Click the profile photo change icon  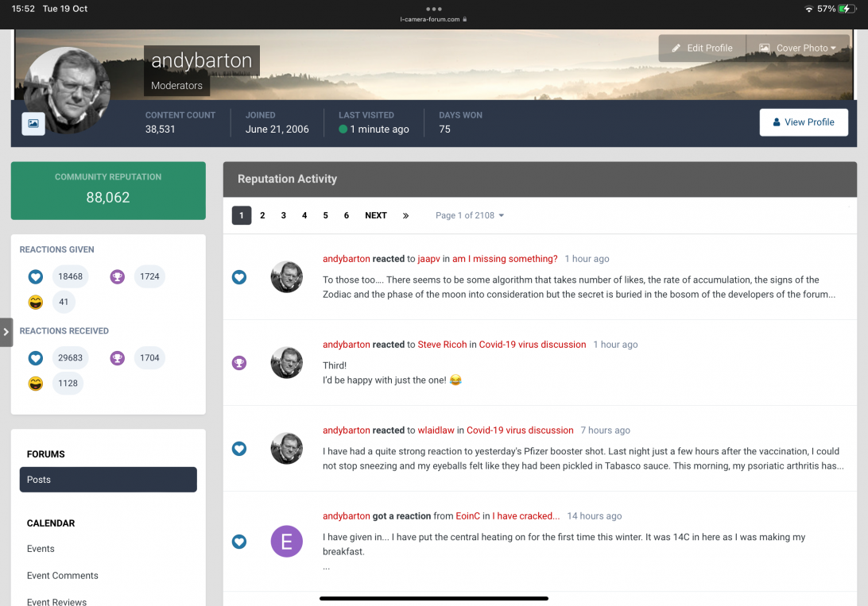coord(33,123)
